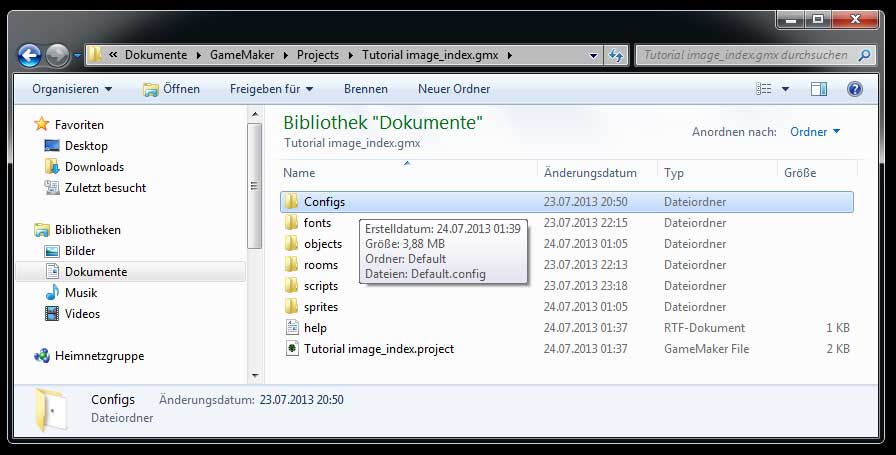The image size is (896, 455).
Task: Expand the Freigeben für menu
Action: [x=270, y=89]
